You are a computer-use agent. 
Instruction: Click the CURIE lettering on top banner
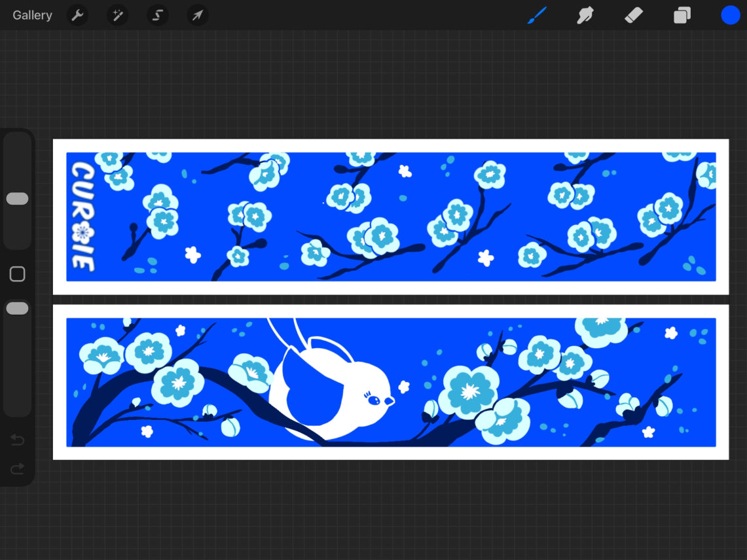coord(82,217)
